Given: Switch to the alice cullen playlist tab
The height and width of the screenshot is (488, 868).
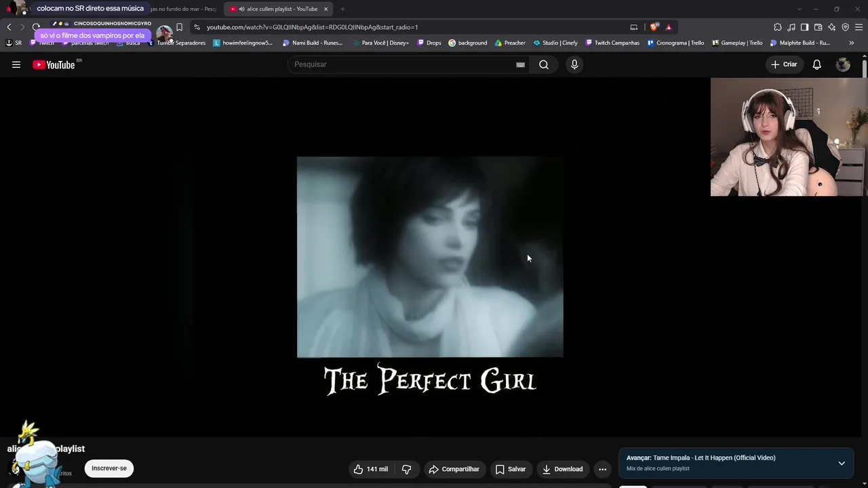Looking at the screenshot, I should (x=278, y=9).
